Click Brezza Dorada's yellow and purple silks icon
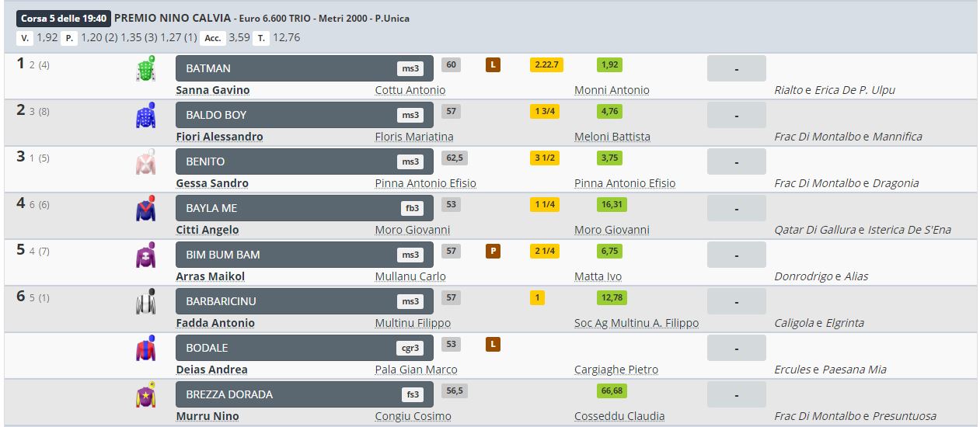Screen dimensions: 980x427 [145, 395]
